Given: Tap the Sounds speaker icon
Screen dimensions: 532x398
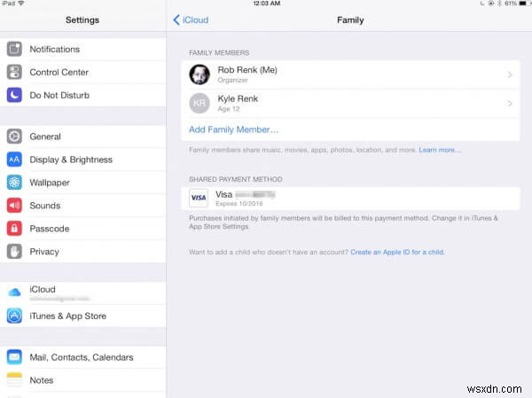Looking at the screenshot, I should click(14, 206).
